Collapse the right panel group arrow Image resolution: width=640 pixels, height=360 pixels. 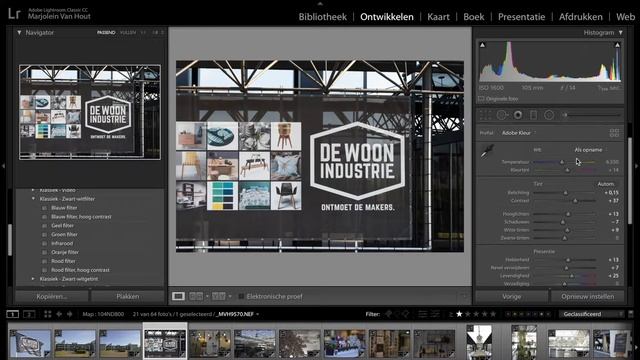click(x=636, y=166)
